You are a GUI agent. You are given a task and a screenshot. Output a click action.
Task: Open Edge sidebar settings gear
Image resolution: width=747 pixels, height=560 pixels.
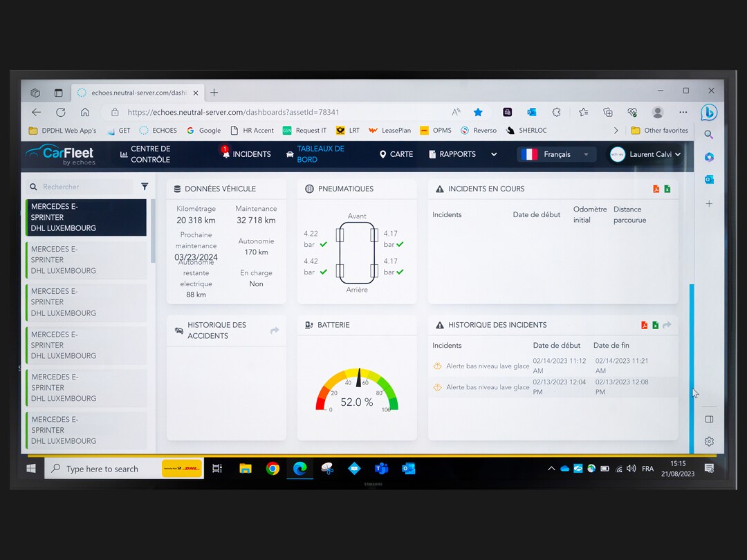click(709, 442)
